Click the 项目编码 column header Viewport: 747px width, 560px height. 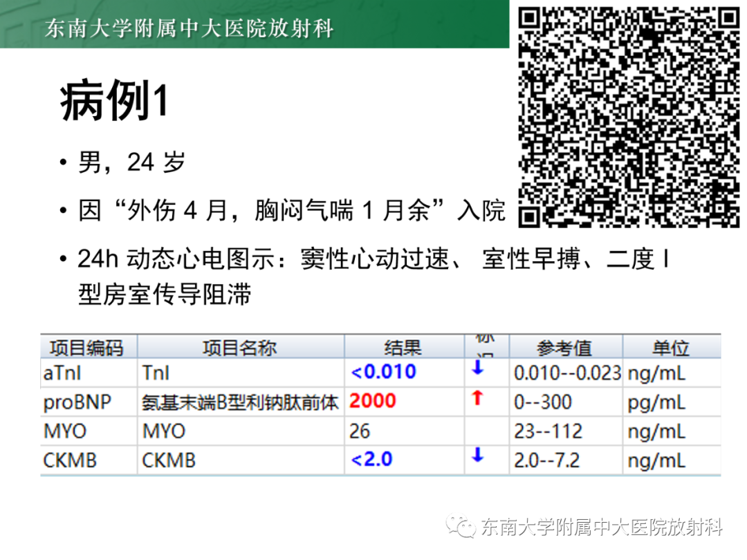tap(89, 347)
